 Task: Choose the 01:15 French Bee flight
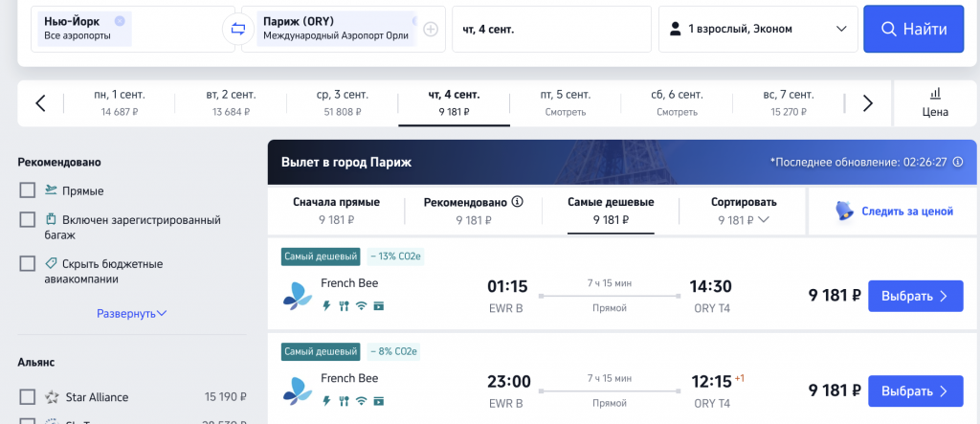[914, 296]
